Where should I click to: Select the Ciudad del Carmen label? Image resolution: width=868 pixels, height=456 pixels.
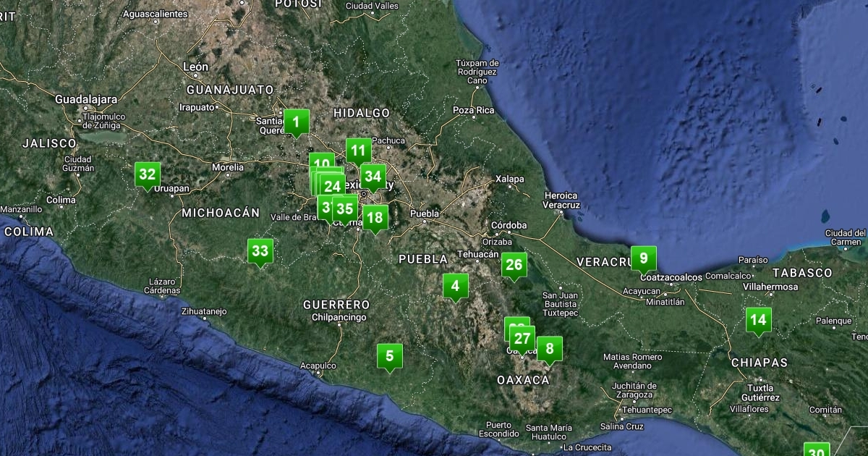tap(845, 237)
